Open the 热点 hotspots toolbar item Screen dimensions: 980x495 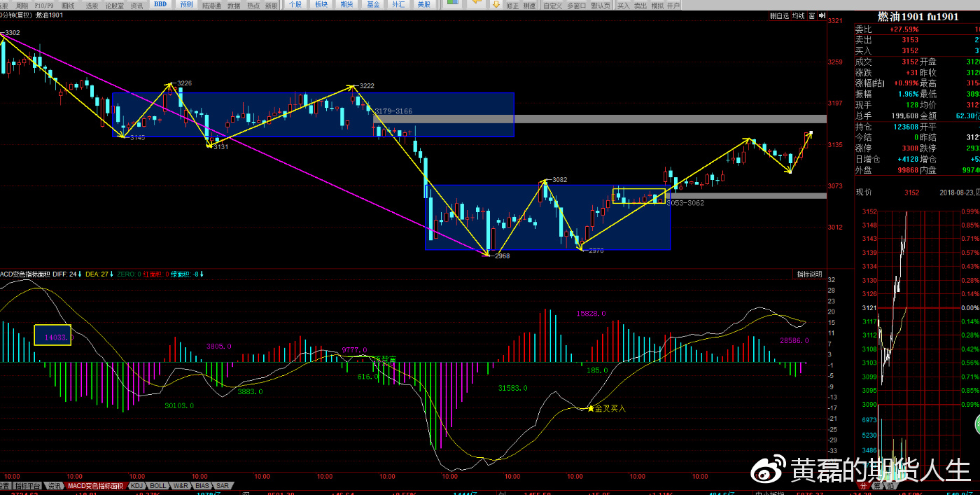(x=253, y=5)
